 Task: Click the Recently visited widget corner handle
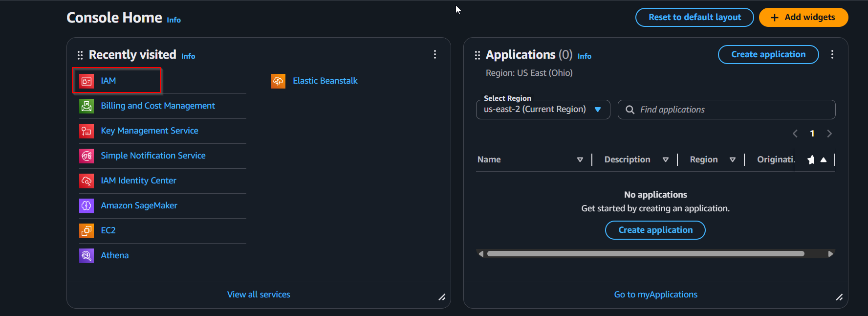pos(442,297)
